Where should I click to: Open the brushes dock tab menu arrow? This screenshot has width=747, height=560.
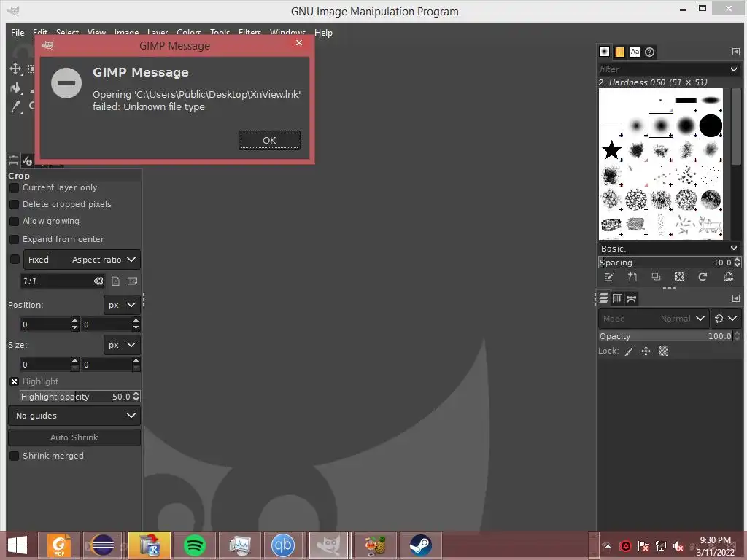click(735, 52)
